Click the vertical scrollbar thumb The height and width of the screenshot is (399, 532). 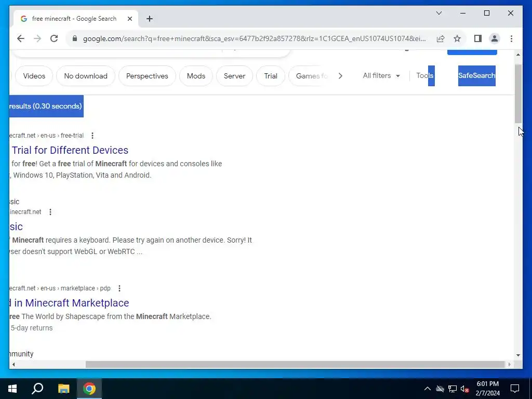pos(518,94)
